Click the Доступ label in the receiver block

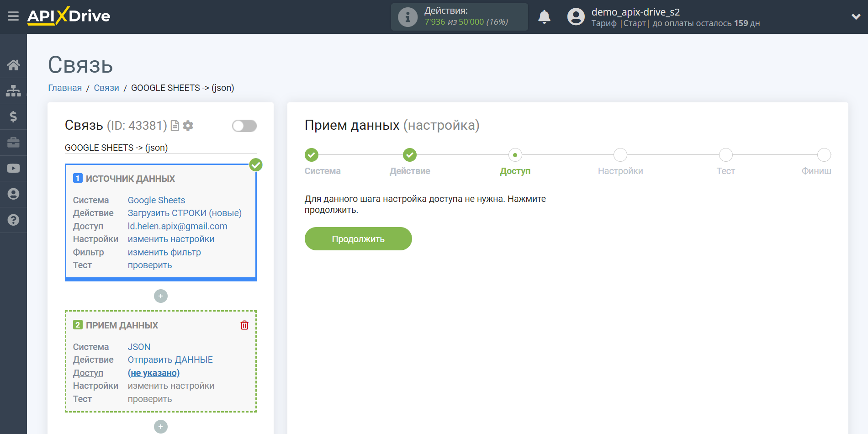click(88, 373)
